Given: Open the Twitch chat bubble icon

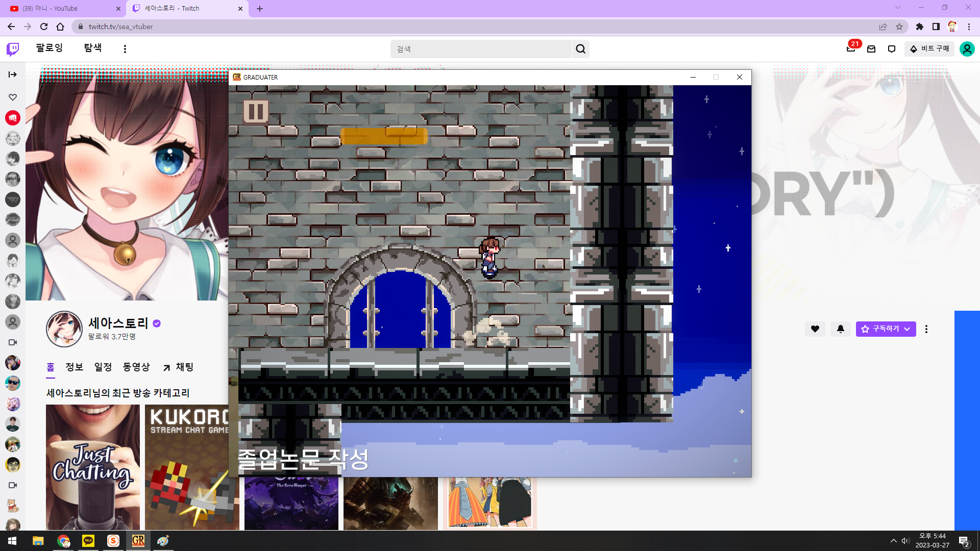Looking at the screenshot, I should 892,49.
